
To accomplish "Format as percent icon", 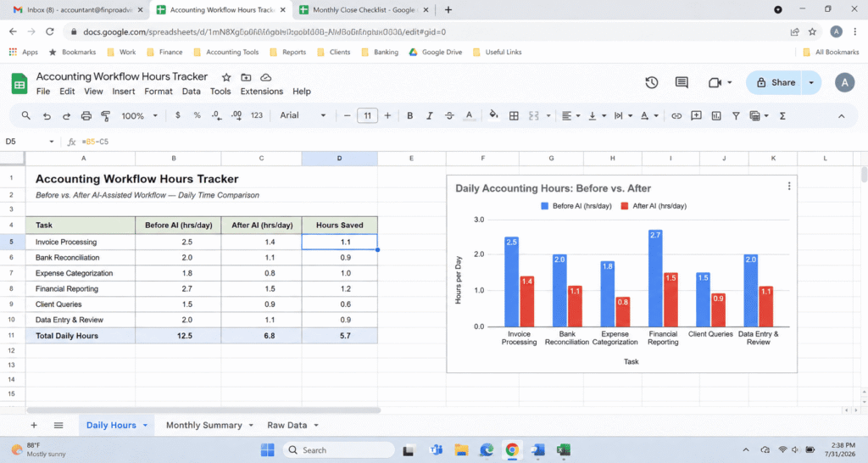I will click(197, 115).
